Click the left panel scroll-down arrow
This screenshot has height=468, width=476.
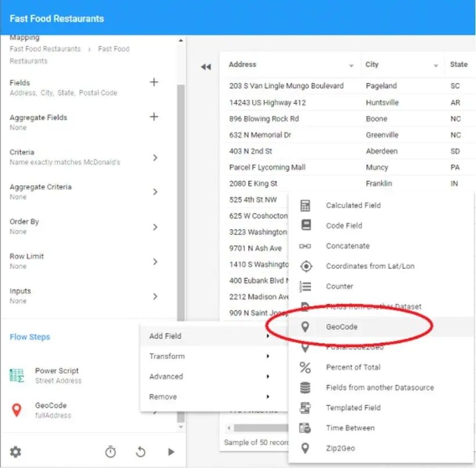181,427
